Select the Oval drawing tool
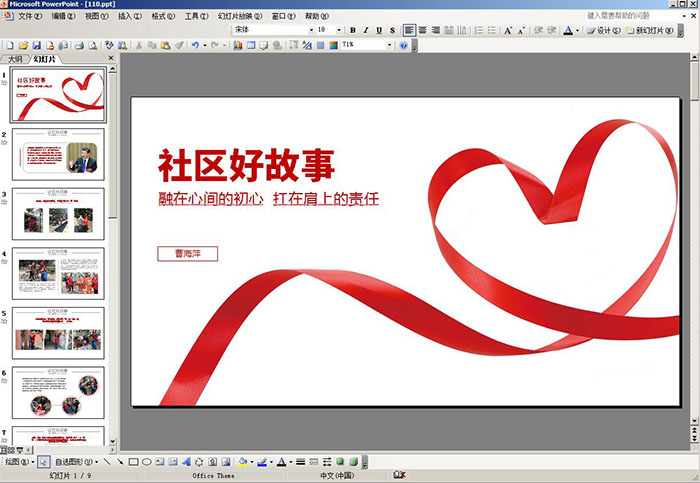The image size is (700, 483). coord(147,462)
